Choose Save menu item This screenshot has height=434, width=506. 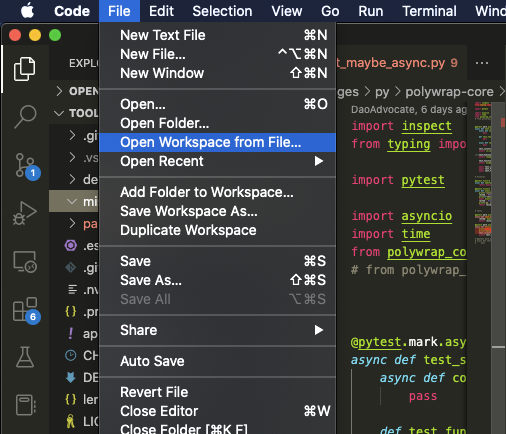pos(217,261)
